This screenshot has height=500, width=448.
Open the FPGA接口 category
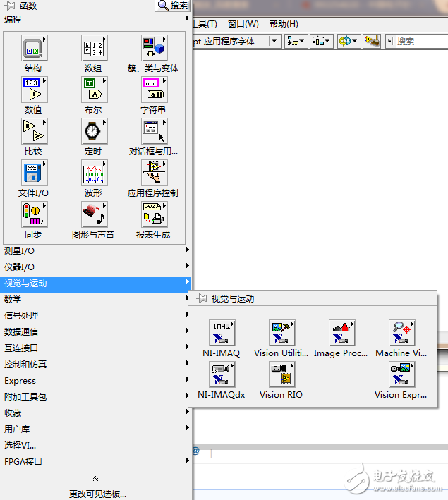(x=96, y=461)
